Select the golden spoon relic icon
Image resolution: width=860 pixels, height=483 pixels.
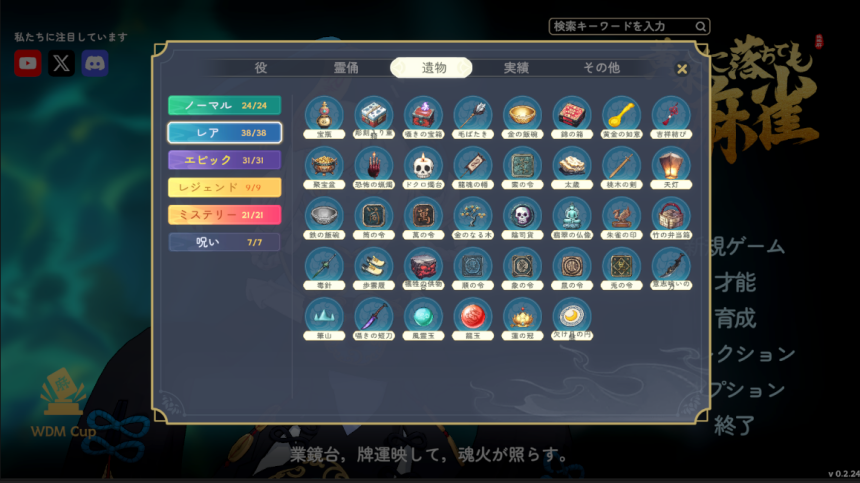pos(621,115)
